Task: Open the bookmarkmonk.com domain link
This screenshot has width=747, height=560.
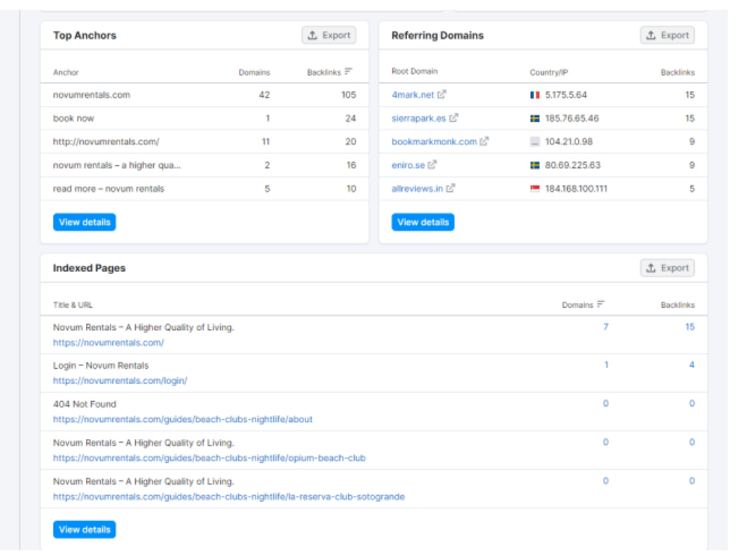Action: [x=434, y=141]
